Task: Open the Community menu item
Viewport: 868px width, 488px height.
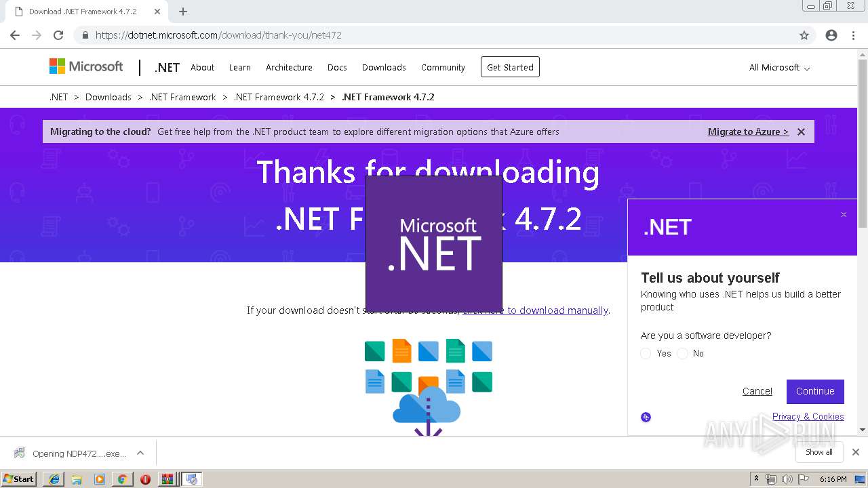Action: click(x=443, y=67)
